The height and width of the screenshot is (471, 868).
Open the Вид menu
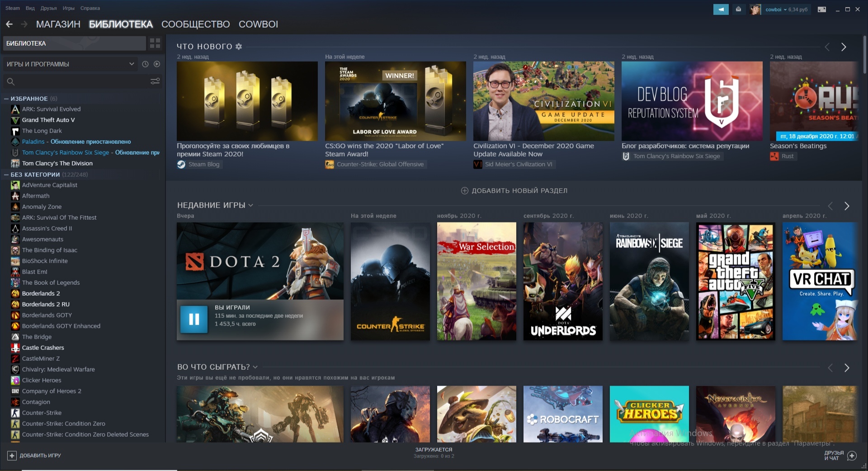30,8
